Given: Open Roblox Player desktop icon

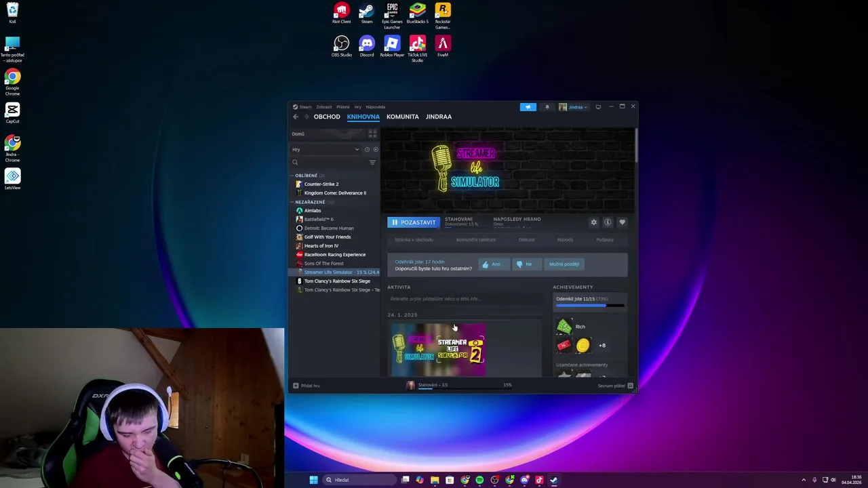Looking at the screenshot, I should click(x=392, y=47).
